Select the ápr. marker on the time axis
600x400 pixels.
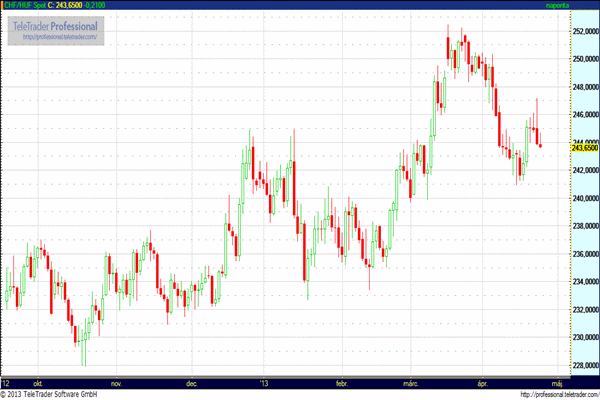486,382
